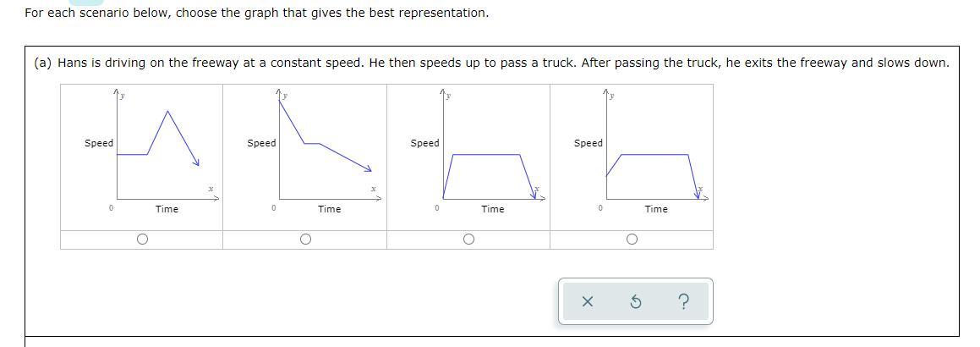Click the X clear answer icon
Image resolution: width=980 pixels, height=347 pixels.
pyautogui.click(x=588, y=302)
